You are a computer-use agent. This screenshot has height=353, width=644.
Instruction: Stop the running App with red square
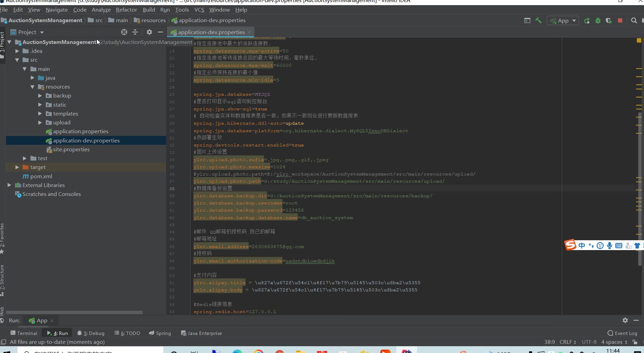click(x=620, y=20)
